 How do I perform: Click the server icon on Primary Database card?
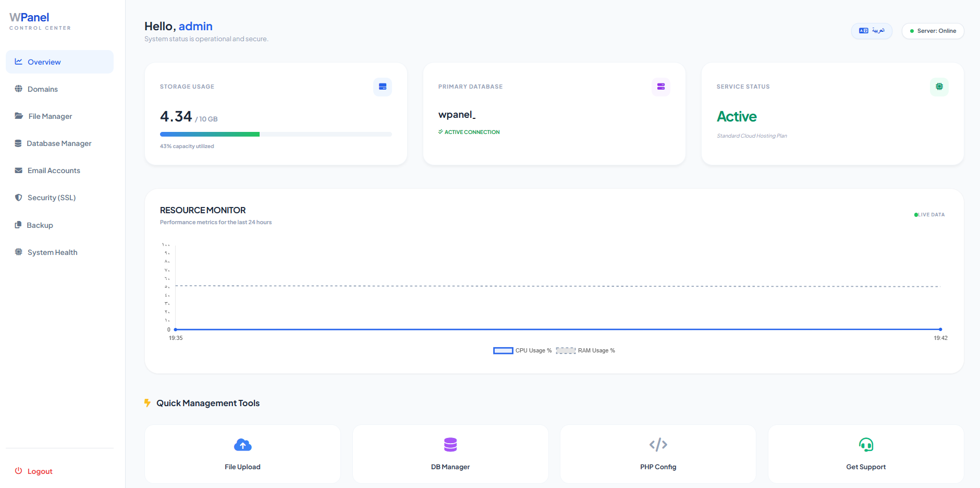click(x=660, y=87)
